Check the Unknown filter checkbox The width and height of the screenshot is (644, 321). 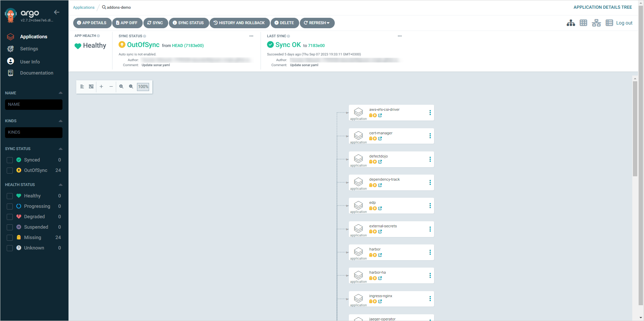tap(10, 248)
